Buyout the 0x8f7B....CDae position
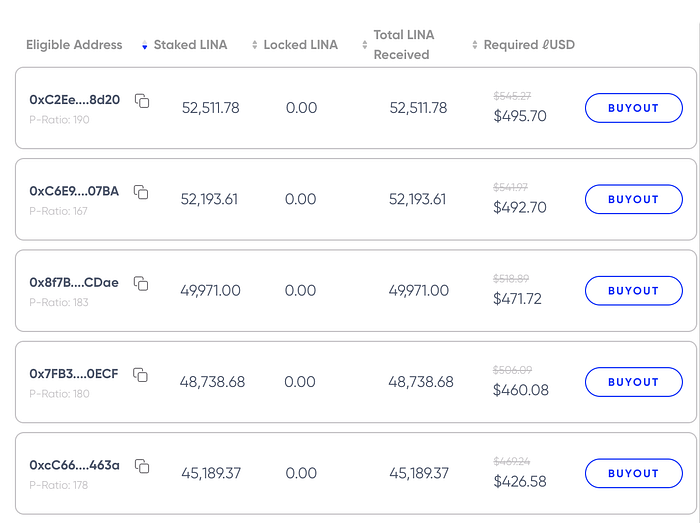The height and width of the screenshot is (523, 700). click(x=633, y=291)
